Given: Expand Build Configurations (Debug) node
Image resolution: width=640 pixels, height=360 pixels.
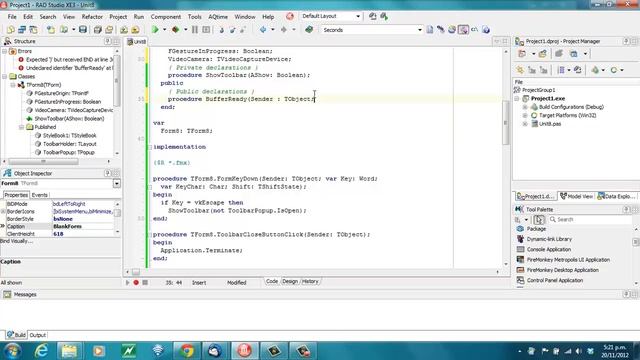Looking at the screenshot, I should click(525, 107).
